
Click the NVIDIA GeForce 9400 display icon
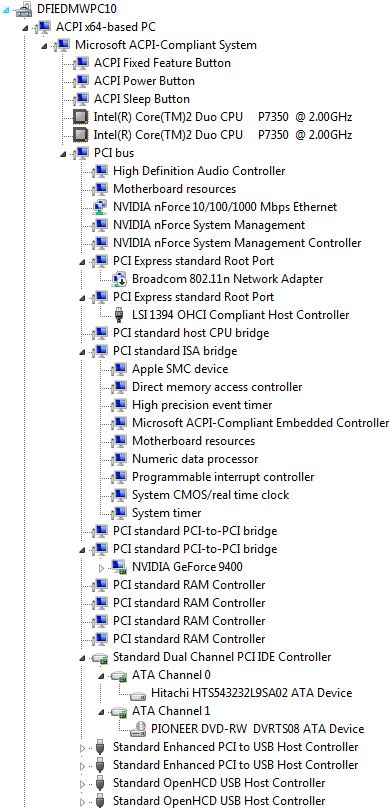[119, 567]
